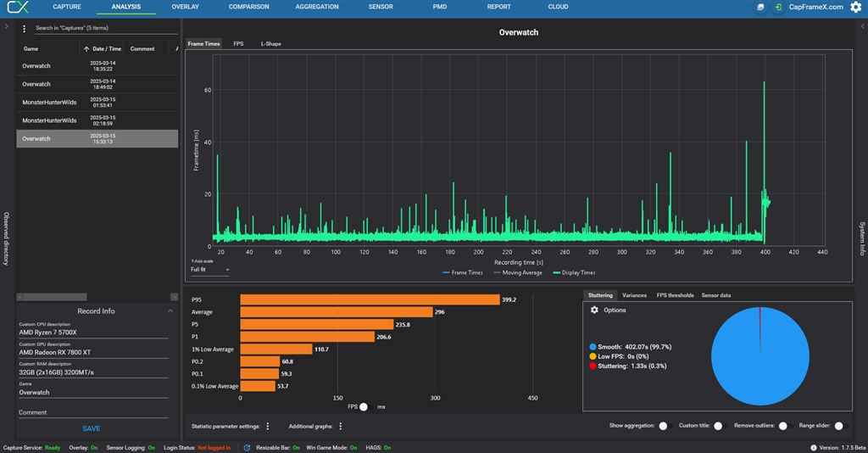Switch to the REPORT tab
The width and height of the screenshot is (868, 453).
coord(498,7)
